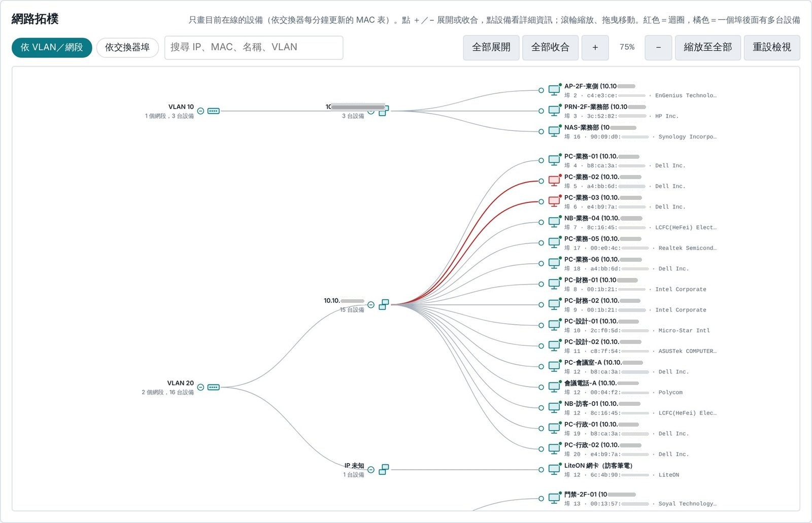Click 全部展開 button
Screen dimensions: 812x523
[x=491, y=48]
